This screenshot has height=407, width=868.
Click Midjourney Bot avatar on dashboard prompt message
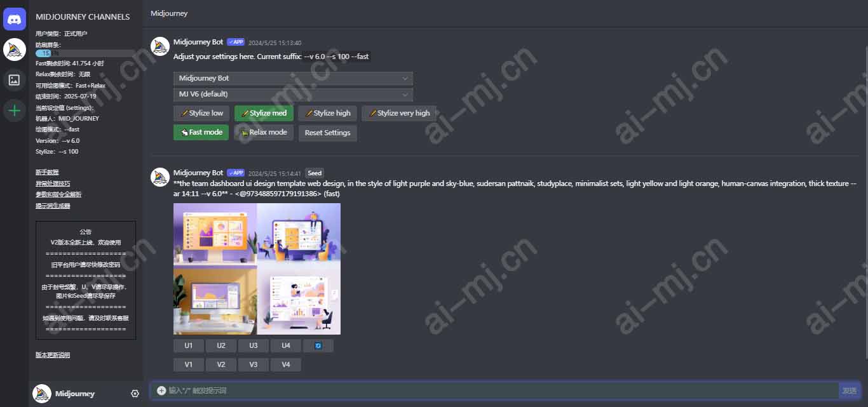[160, 177]
